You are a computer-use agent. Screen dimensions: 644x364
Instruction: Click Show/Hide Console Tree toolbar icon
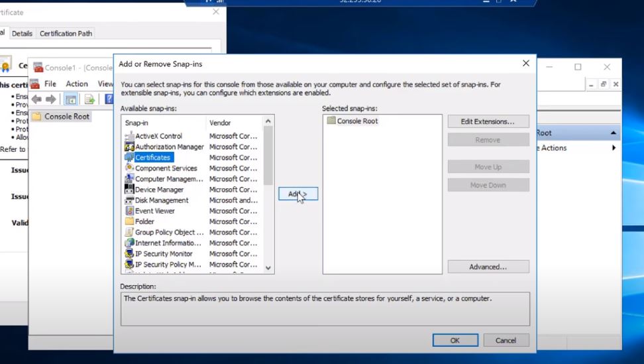tap(71, 99)
